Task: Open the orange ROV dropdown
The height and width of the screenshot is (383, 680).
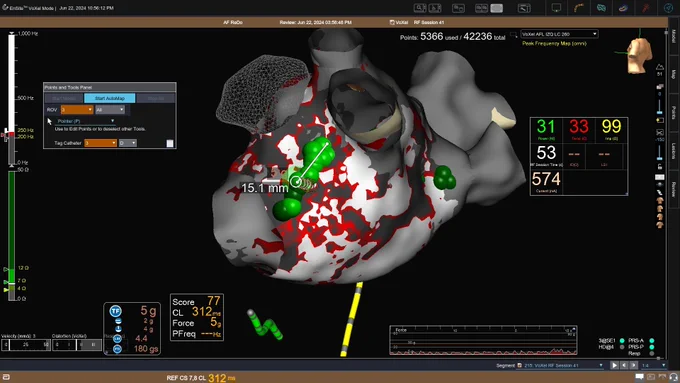Action: [x=77, y=110]
